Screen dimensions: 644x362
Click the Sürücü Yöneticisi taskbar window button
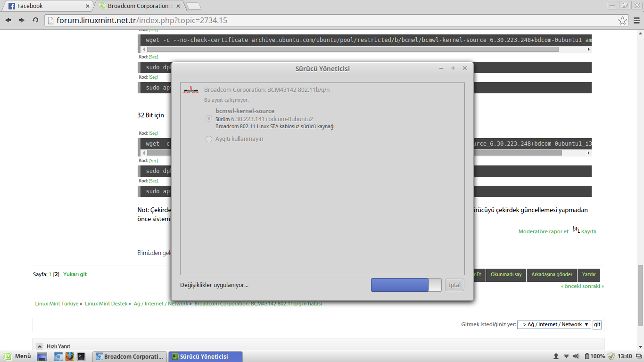(x=205, y=356)
